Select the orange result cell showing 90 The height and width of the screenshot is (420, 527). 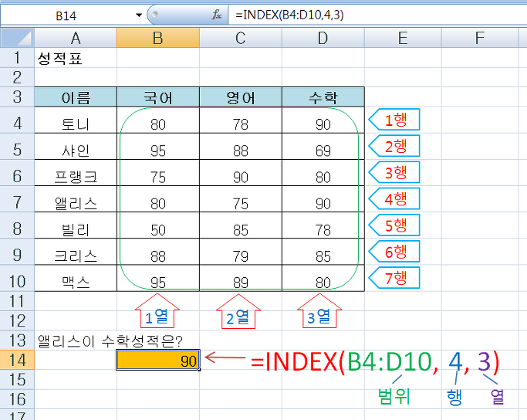pyautogui.click(x=158, y=360)
